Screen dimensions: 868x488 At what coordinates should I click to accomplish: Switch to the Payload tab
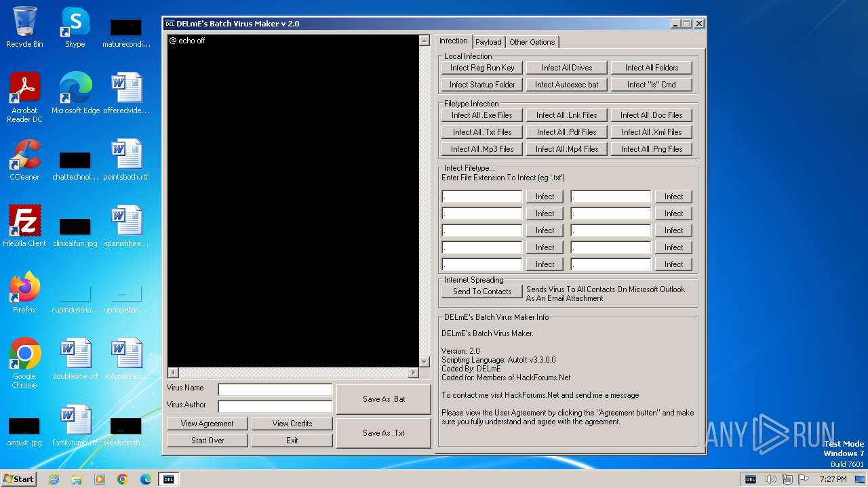488,42
